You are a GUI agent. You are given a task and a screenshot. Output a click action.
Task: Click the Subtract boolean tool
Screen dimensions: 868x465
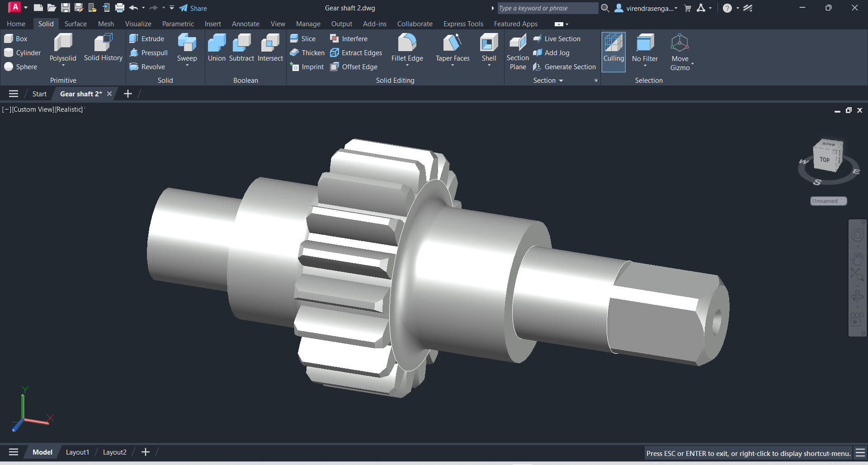[241, 48]
